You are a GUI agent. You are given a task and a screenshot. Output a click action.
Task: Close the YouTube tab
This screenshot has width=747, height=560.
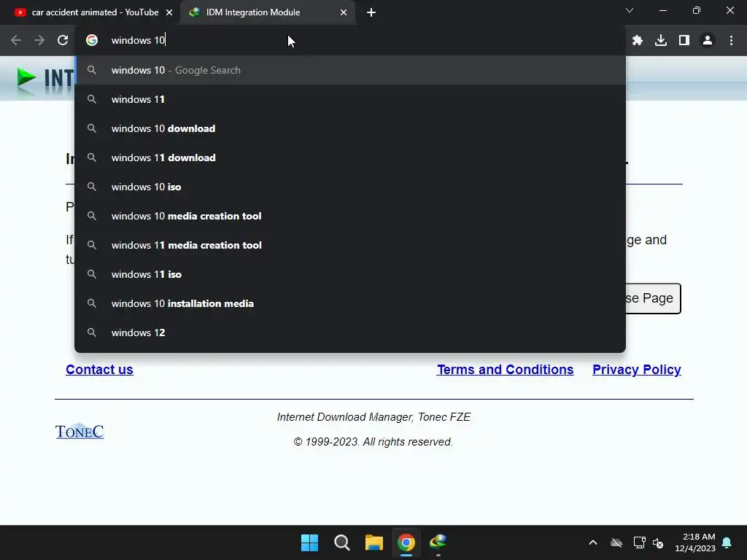pyautogui.click(x=169, y=12)
